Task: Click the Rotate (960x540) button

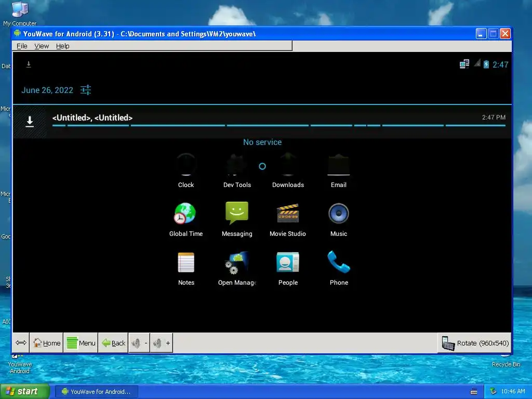Action: pos(474,343)
